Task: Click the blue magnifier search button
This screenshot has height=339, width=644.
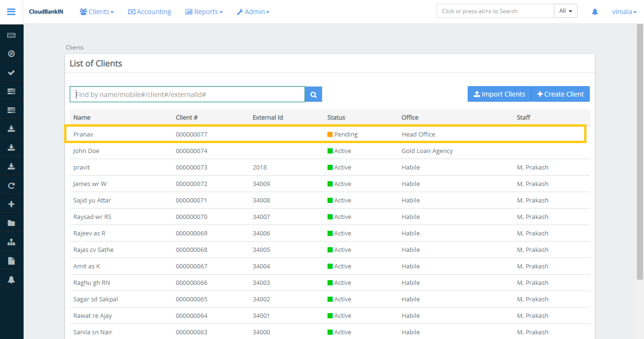Action: 314,95
